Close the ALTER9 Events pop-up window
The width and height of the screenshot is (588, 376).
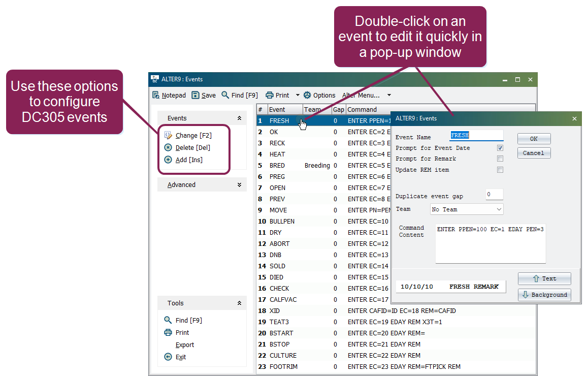574,118
